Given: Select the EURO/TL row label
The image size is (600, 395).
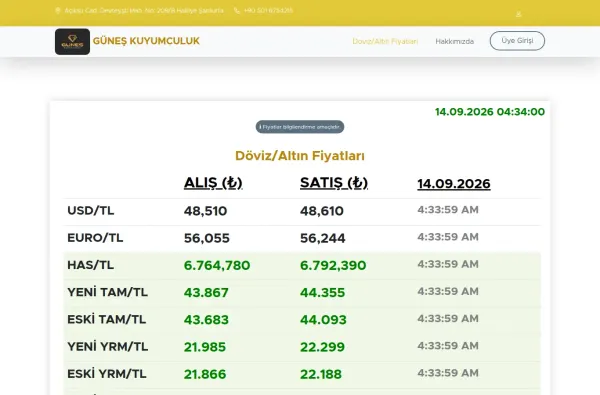Looking at the screenshot, I should 95,238.
